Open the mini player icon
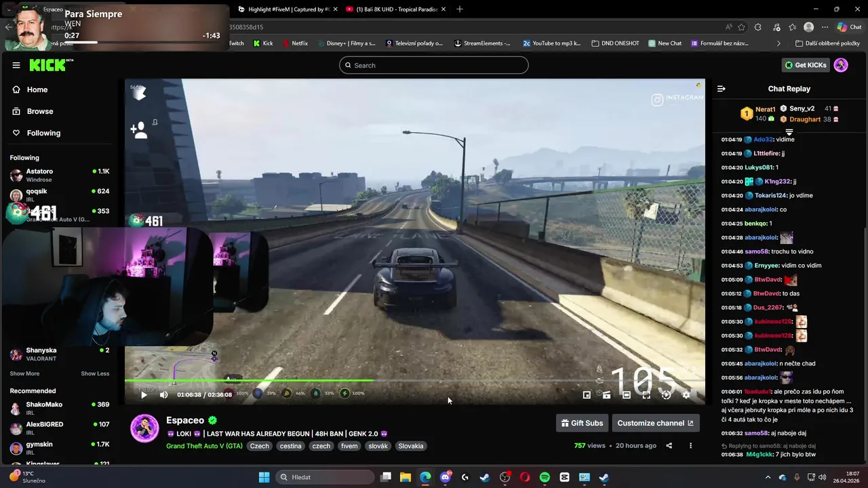Image resolution: width=868 pixels, height=488 pixels. 587,394
